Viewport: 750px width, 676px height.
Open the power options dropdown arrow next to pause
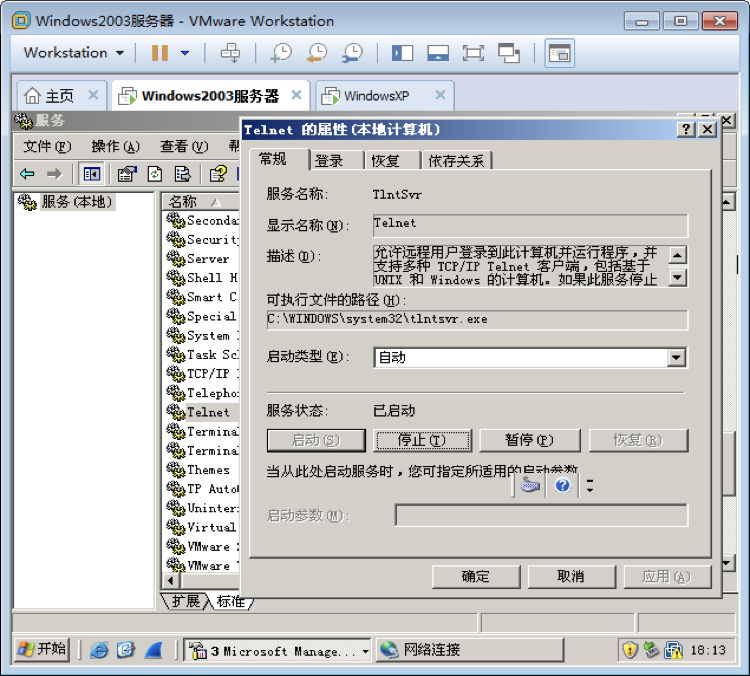[x=185, y=53]
